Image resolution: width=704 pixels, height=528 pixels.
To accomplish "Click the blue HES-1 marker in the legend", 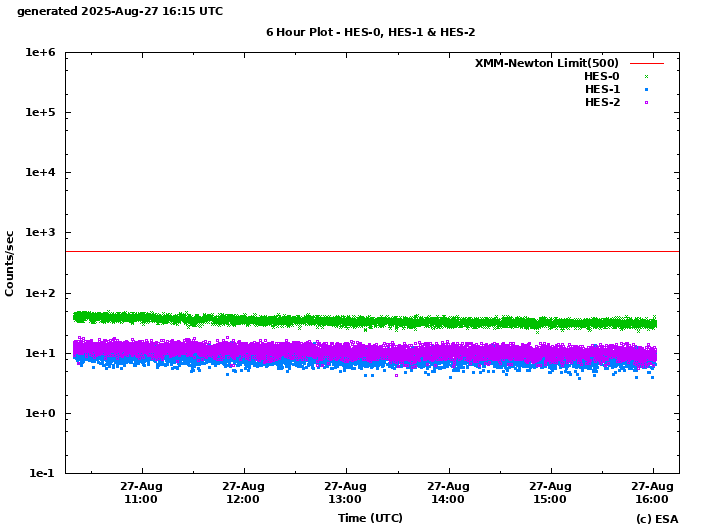I will (647, 89).
